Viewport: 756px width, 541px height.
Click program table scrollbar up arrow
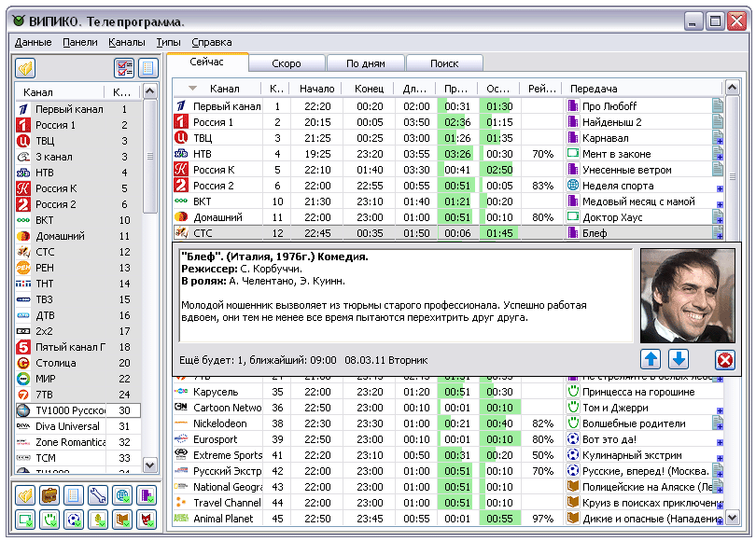(x=733, y=88)
